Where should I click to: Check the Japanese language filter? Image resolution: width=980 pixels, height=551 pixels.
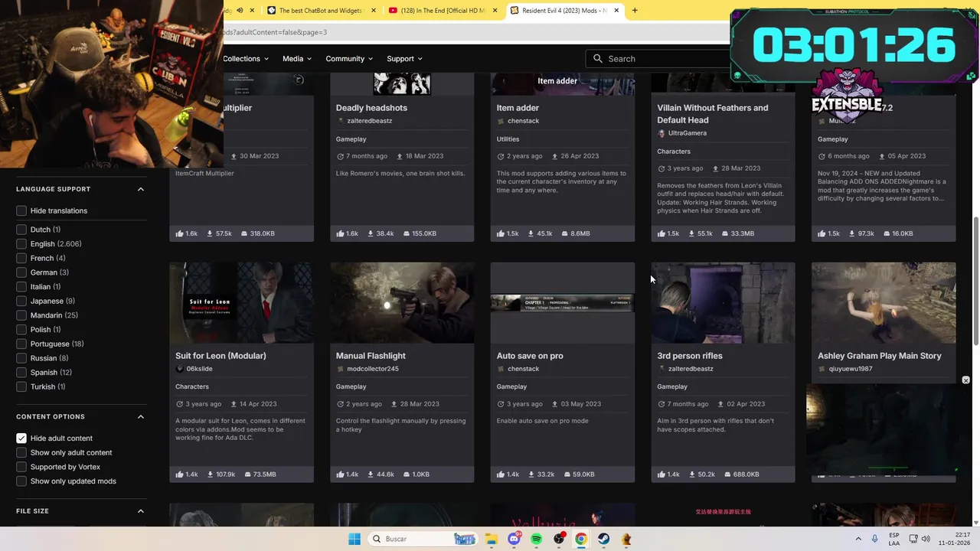pyautogui.click(x=21, y=301)
